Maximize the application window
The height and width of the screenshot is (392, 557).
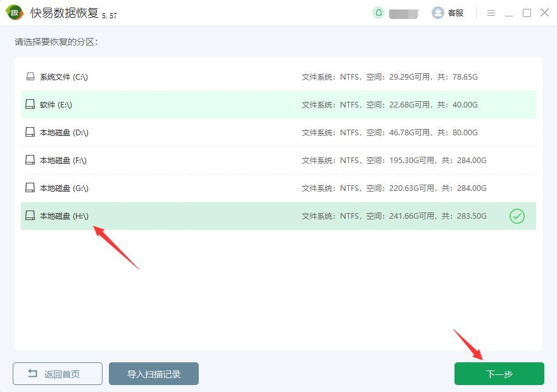click(527, 13)
